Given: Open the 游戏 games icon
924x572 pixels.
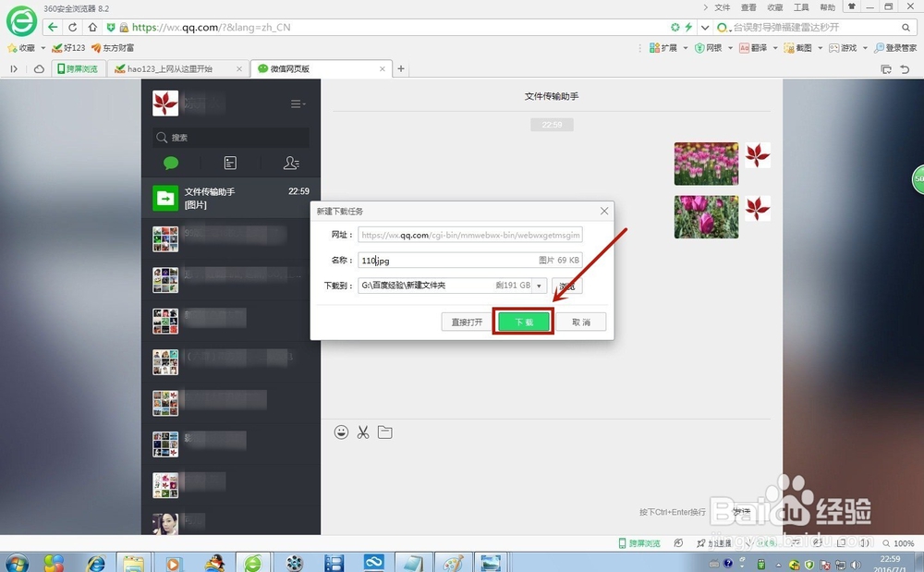Looking at the screenshot, I should [x=841, y=47].
